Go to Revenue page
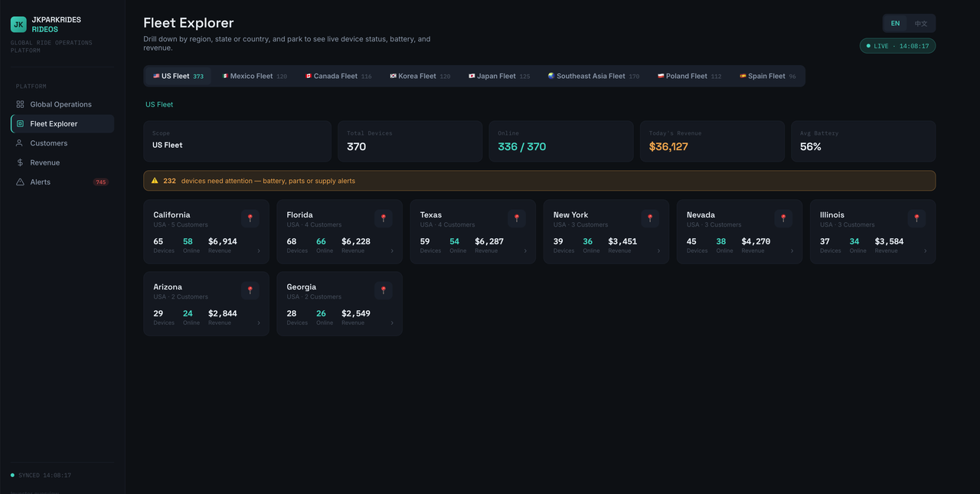This screenshot has width=980, height=494. coord(62,162)
